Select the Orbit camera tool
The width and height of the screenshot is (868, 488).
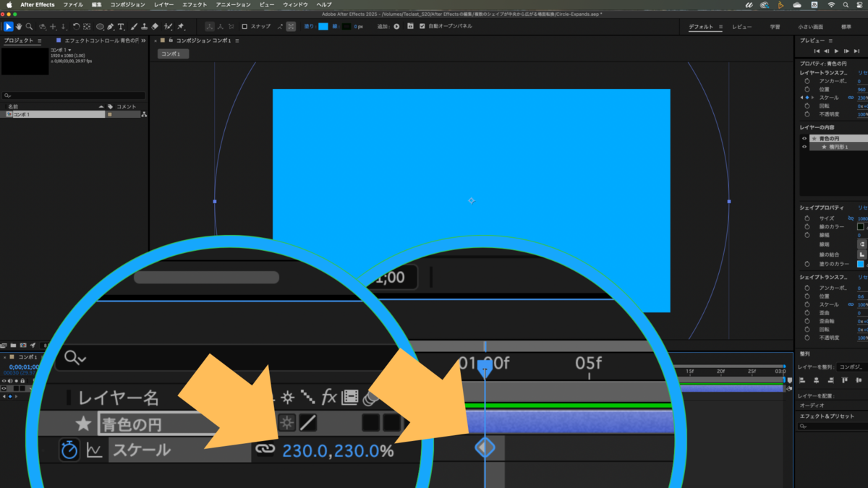pyautogui.click(x=42, y=27)
